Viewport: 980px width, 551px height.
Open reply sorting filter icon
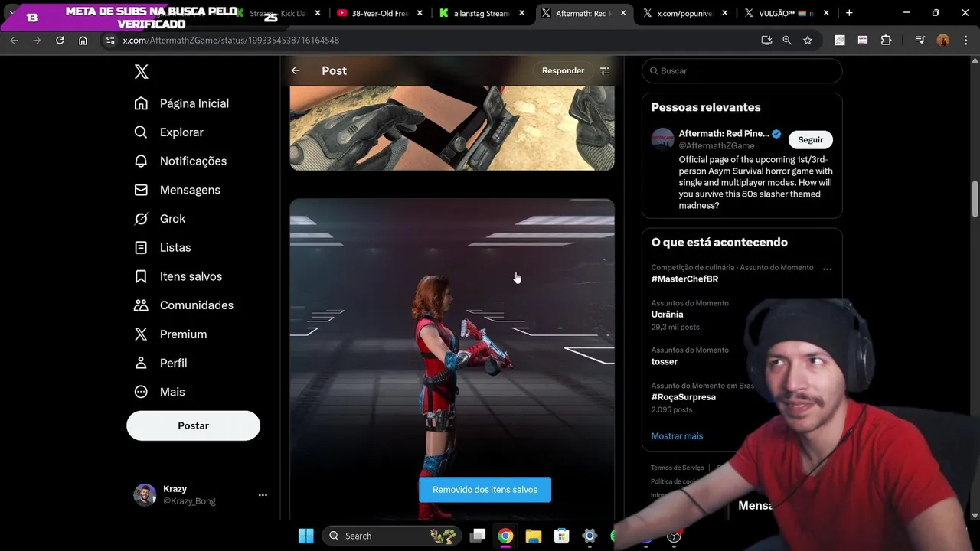605,70
